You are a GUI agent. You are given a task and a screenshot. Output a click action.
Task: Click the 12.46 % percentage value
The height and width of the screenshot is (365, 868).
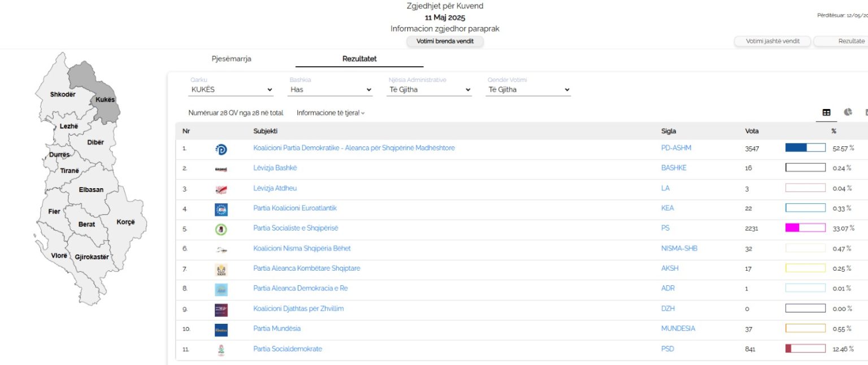click(843, 349)
